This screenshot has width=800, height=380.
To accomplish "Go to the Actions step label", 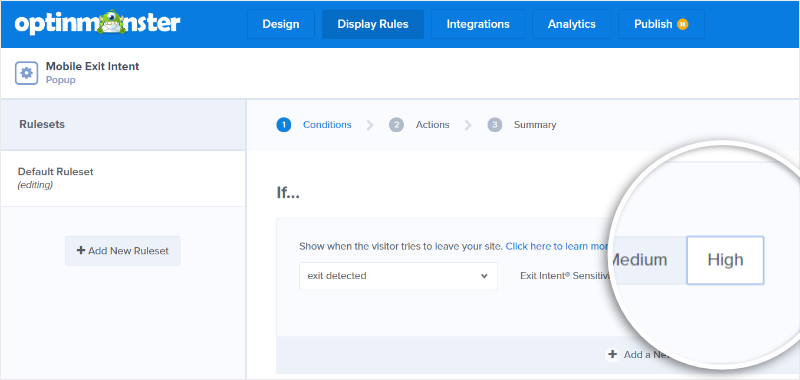I will tap(433, 125).
